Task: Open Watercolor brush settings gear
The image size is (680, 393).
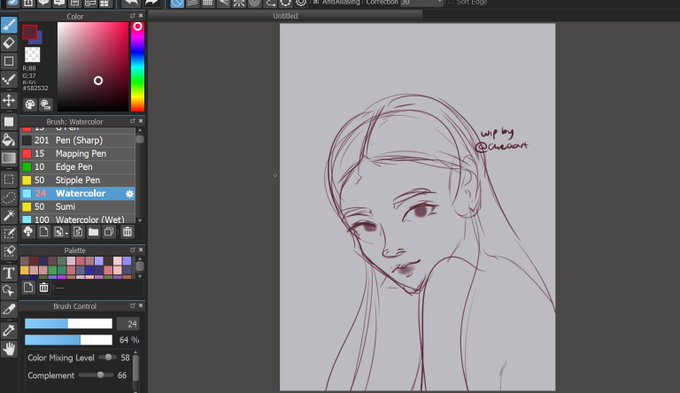Action: pyautogui.click(x=129, y=193)
